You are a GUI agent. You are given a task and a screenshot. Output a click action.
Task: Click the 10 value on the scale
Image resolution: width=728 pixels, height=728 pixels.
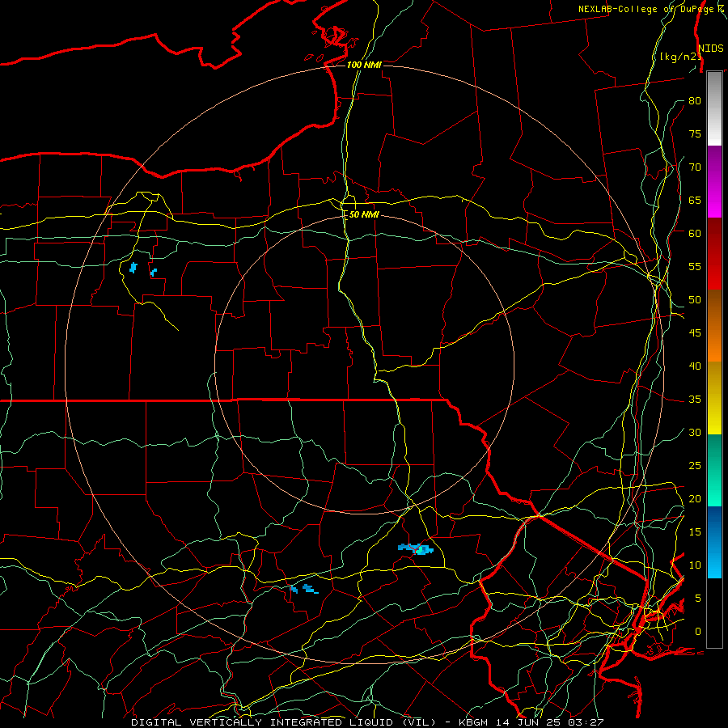[x=695, y=565]
